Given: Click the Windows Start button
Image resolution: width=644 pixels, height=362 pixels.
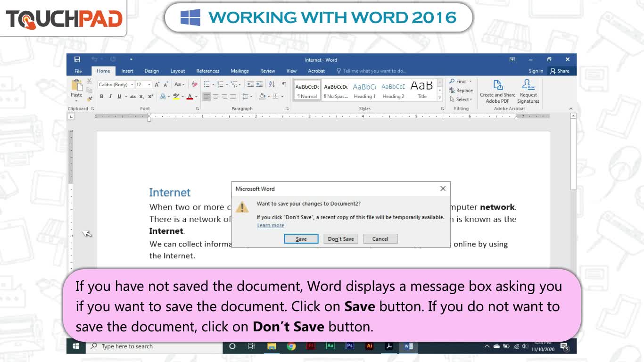Looking at the screenshot, I should 75,346.
